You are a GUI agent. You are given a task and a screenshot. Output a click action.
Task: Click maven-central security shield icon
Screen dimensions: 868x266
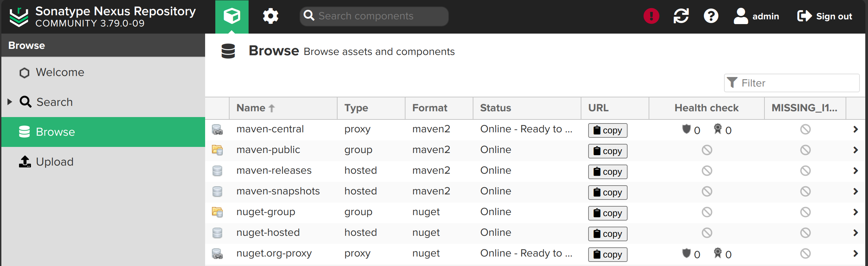tap(686, 129)
